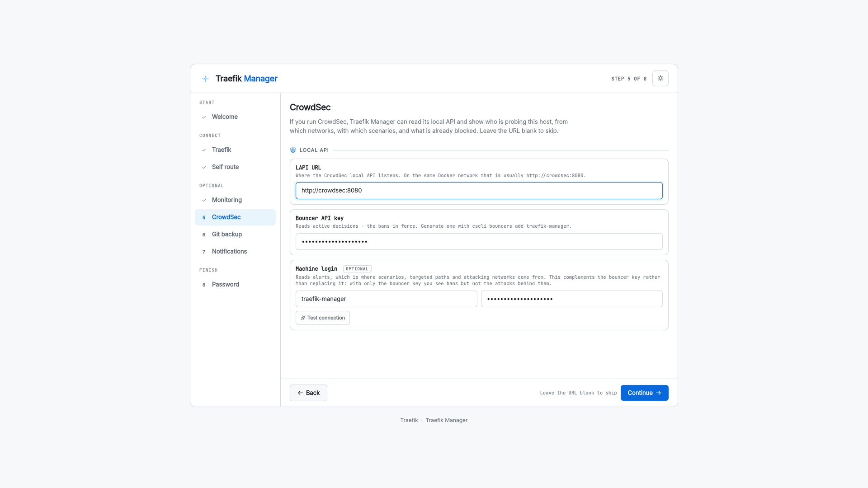This screenshot has width=868, height=488.
Task: Click the Bouncer API key label
Action: [x=320, y=218]
